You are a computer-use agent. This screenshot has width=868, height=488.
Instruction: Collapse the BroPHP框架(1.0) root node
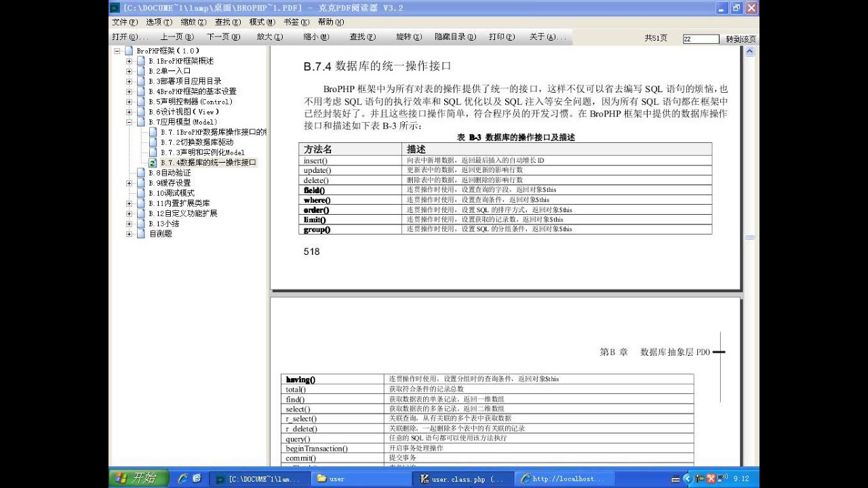pos(117,51)
